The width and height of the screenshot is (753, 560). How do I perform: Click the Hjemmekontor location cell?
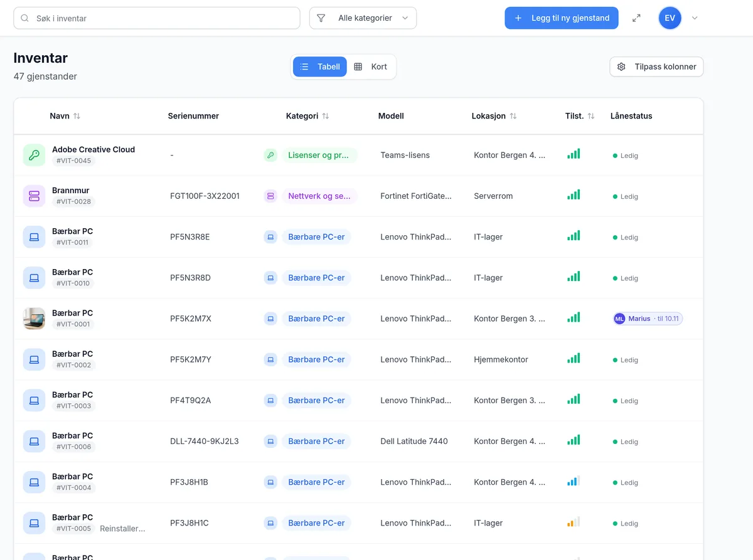(x=501, y=359)
